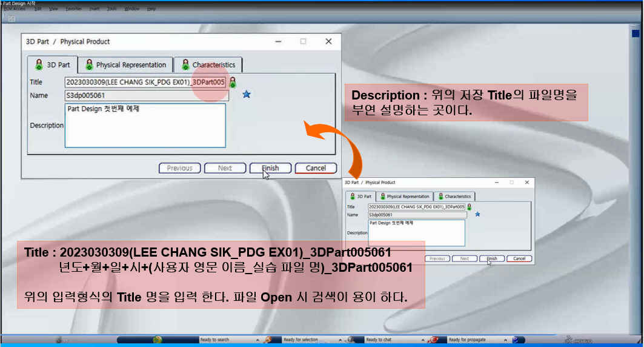This screenshot has width=644, height=347.
Task: Click the toolbar icon below the menu bar
Action: [x=12, y=18]
